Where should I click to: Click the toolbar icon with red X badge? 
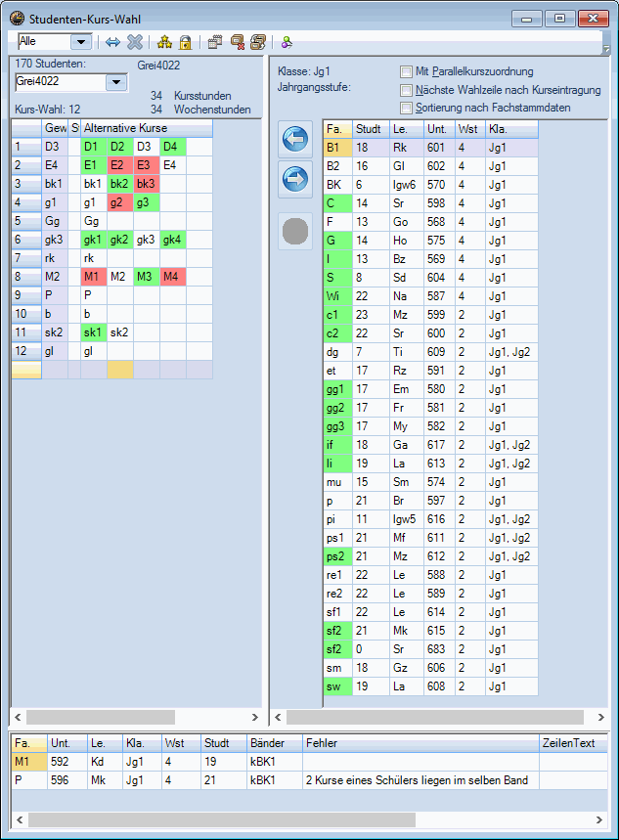tap(236, 42)
